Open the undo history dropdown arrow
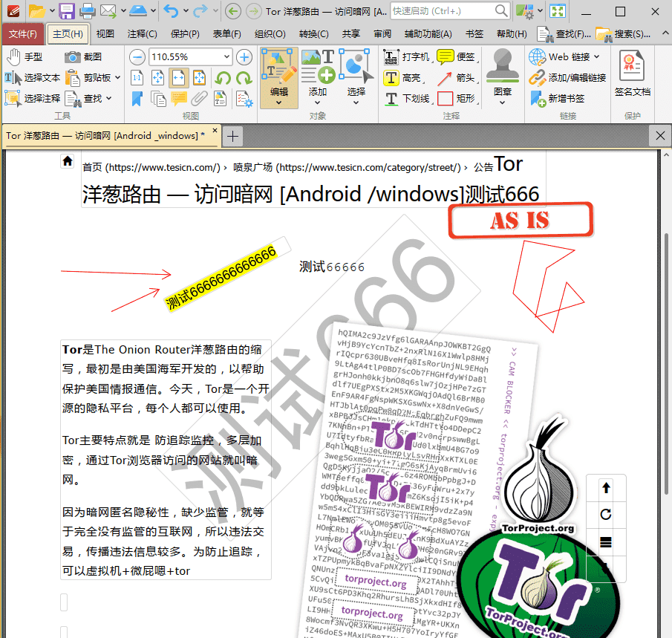Viewport: 672px width, 638px height. click(x=186, y=11)
